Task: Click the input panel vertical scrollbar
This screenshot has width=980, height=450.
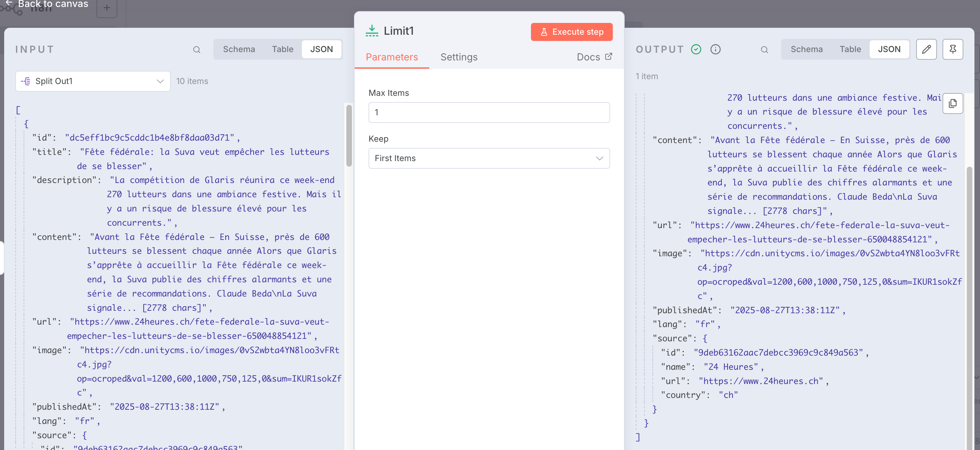Action: (349, 136)
